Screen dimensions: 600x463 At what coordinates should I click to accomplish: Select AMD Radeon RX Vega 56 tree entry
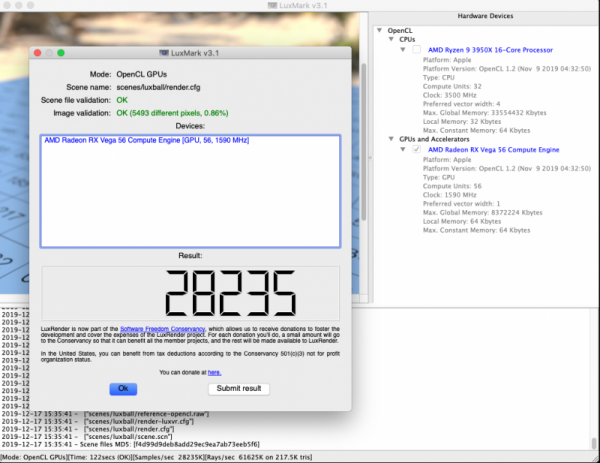(x=494, y=150)
